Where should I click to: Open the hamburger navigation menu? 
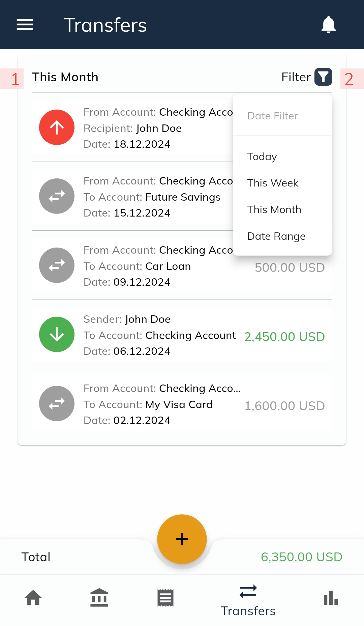tap(25, 25)
